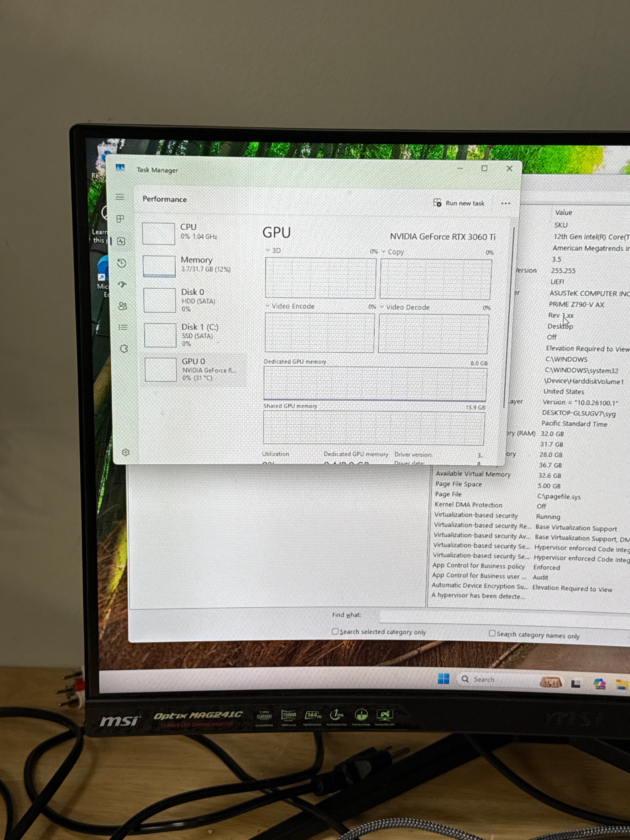Open the Services page icon
The image size is (630, 840).
[x=124, y=349]
